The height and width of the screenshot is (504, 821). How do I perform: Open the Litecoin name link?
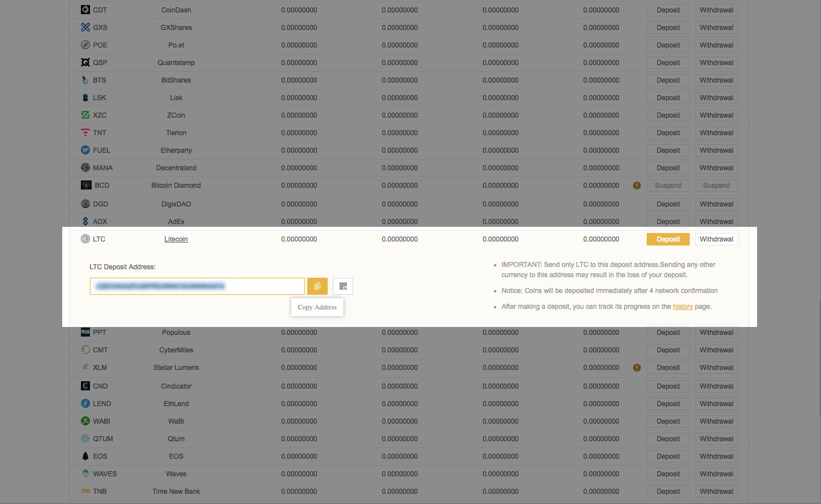[x=176, y=239]
